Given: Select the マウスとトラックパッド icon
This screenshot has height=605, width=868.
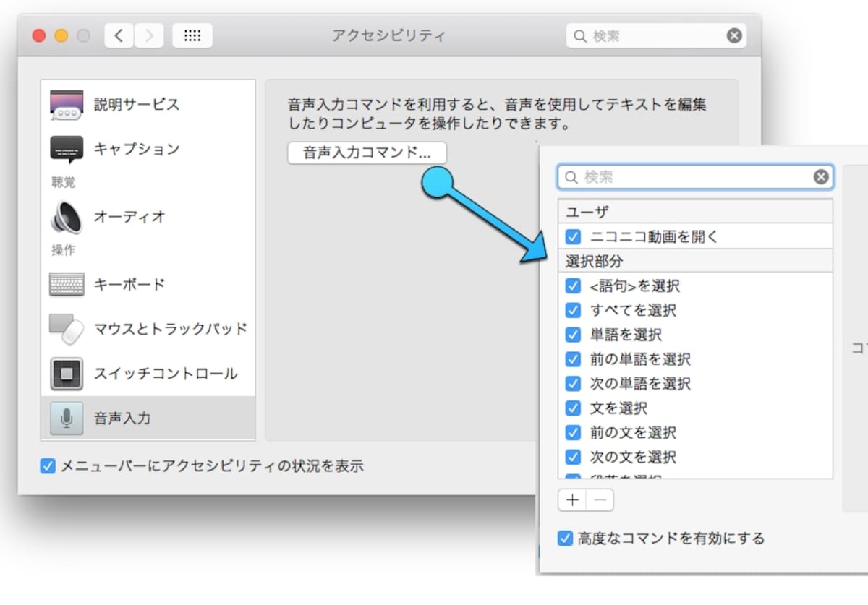Looking at the screenshot, I should (67, 329).
